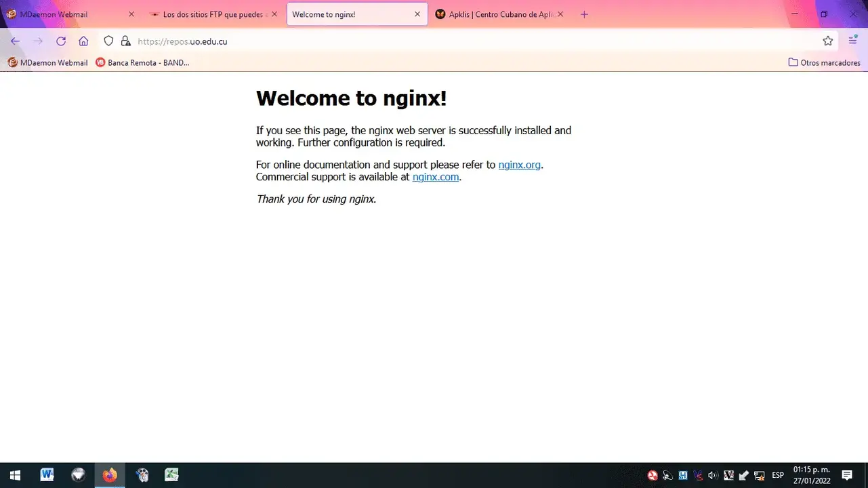Open the Firefox application menu

853,41
